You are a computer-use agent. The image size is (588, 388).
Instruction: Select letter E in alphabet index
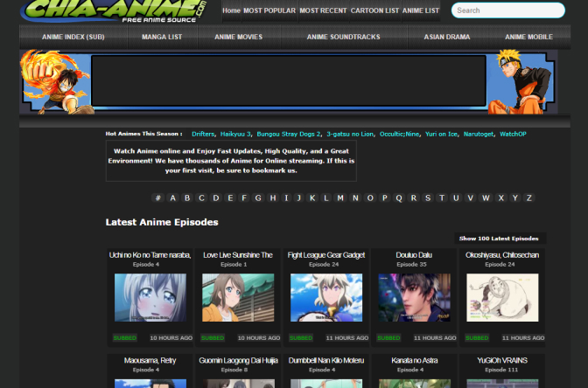point(230,197)
